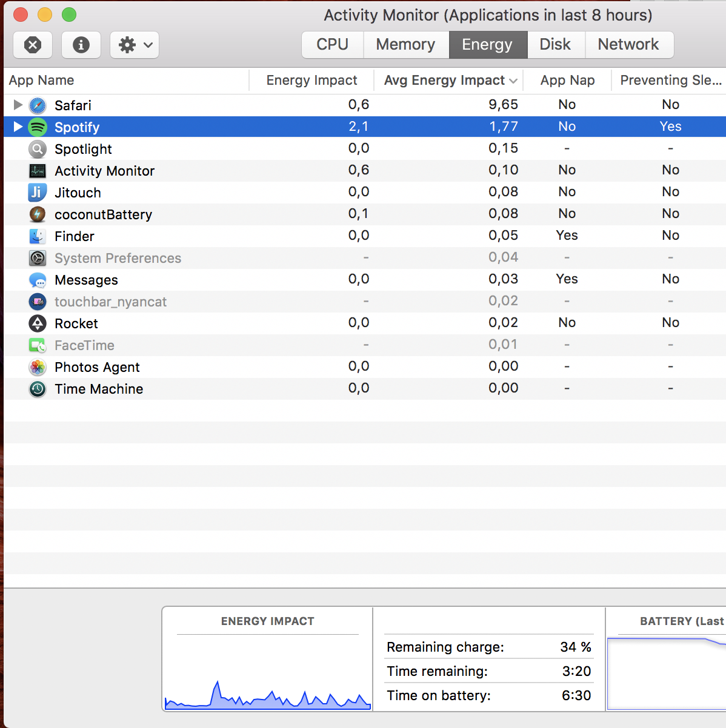Select the FaceTime row name

tap(84, 345)
